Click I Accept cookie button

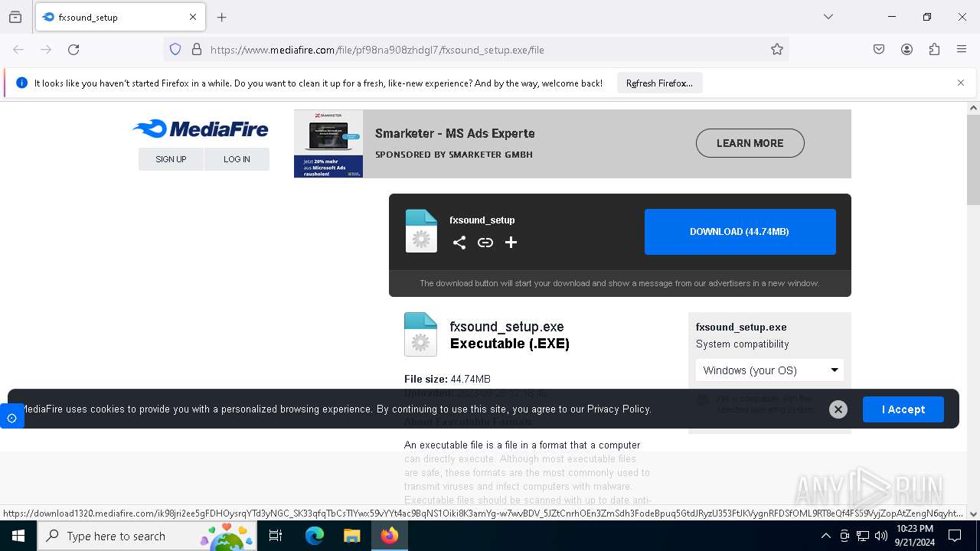coord(903,409)
